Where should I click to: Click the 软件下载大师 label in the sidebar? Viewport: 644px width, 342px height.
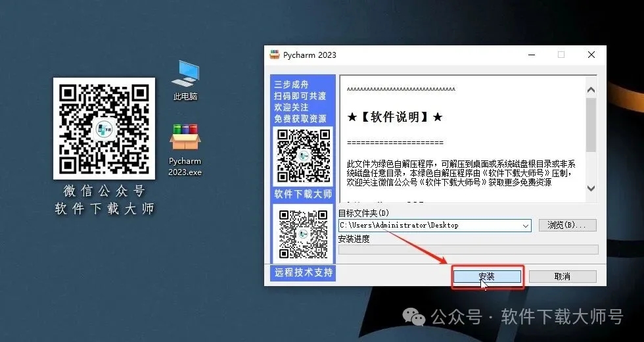tap(303, 194)
